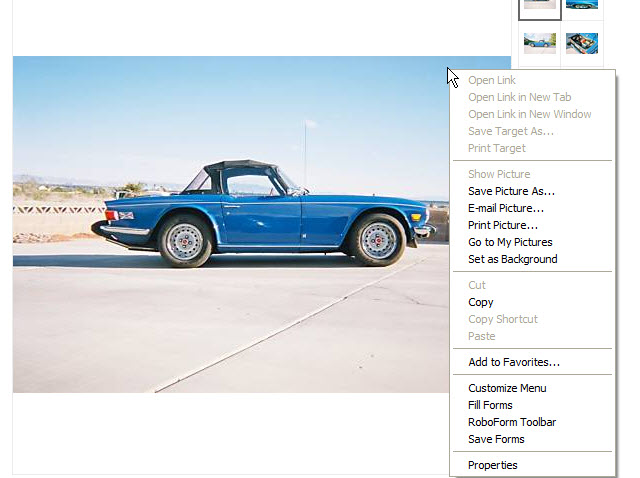The height and width of the screenshot is (478, 640).
Task: Select thumbnail of blue car side view
Action: (x=540, y=43)
